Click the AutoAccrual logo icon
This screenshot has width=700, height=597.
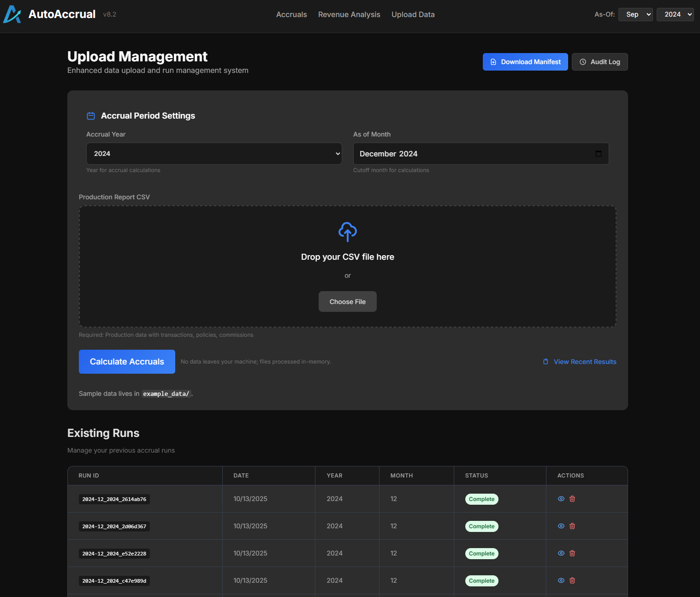12,14
